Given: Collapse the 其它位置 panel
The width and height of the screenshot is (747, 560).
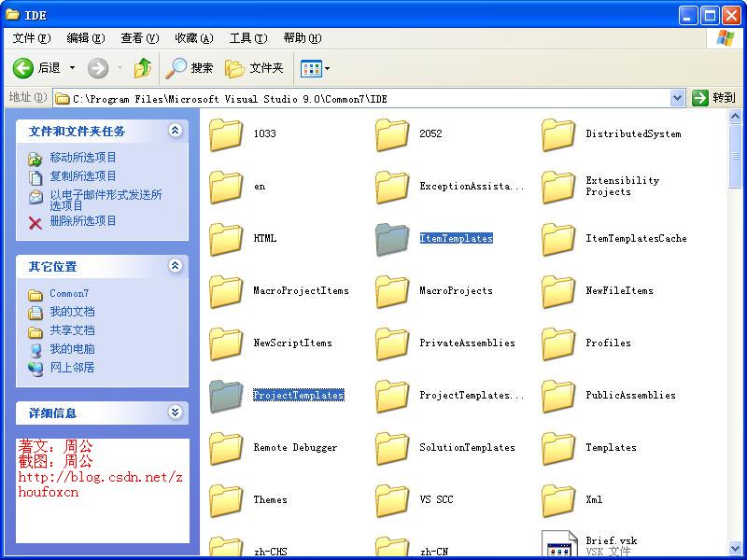Looking at the screenshot, I should tap(176, 266).
